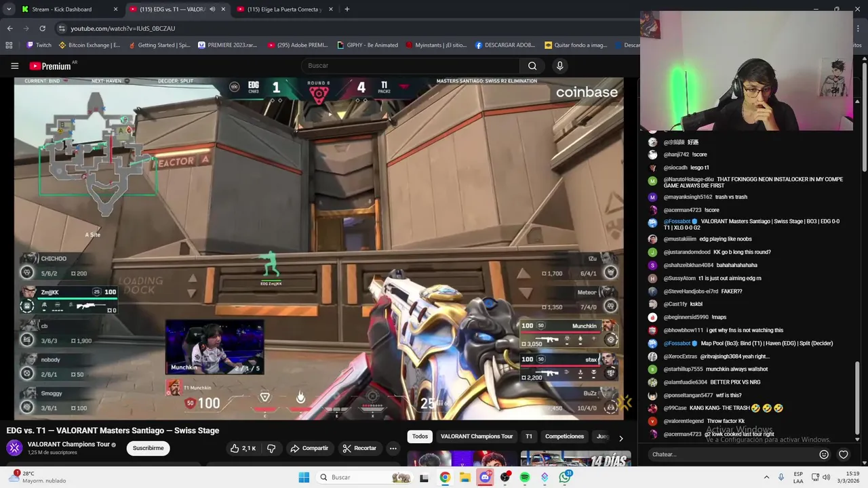This screenshot has height=488, width=868.
Task: Dislike the video with the thumbs-down icon
Action: click(271, 448)
